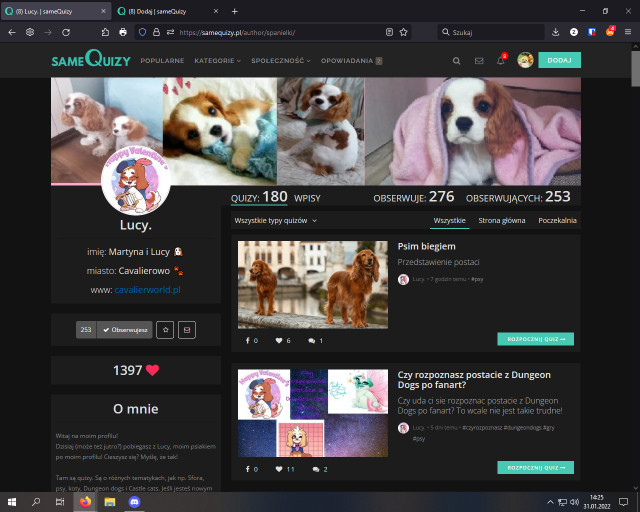
Task: Click the star favorite icon on profile
Action: coord(165,329)
